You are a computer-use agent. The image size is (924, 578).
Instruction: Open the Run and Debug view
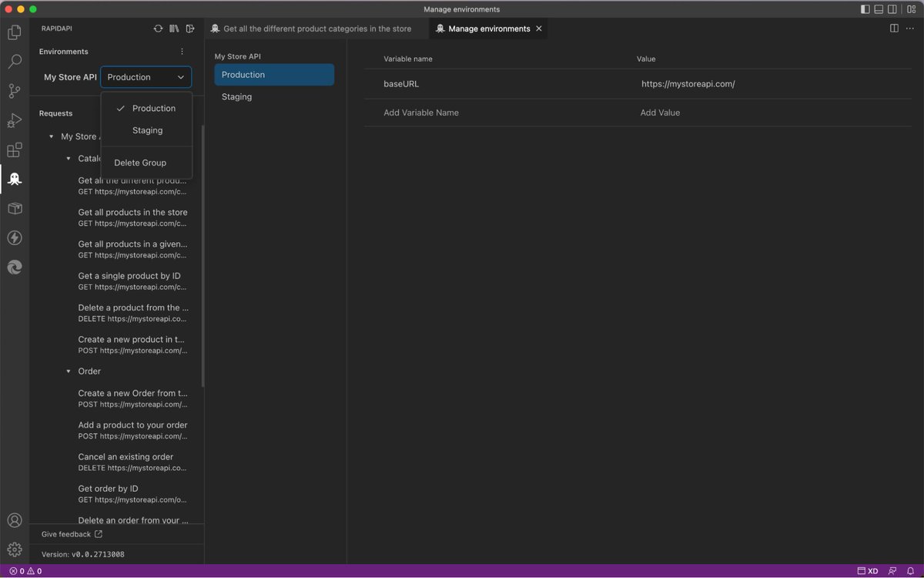tap(14, 119)
